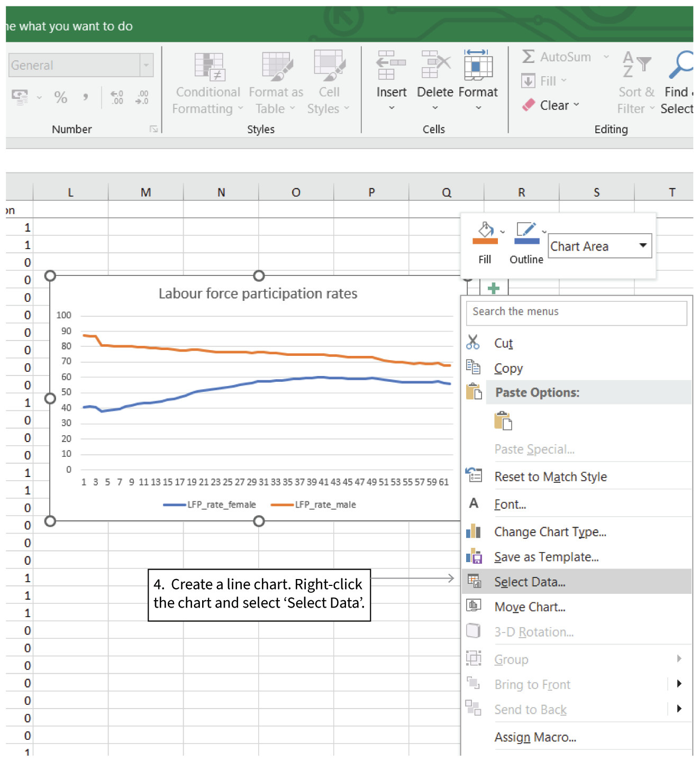Apply Format as Table

point(276,82)
